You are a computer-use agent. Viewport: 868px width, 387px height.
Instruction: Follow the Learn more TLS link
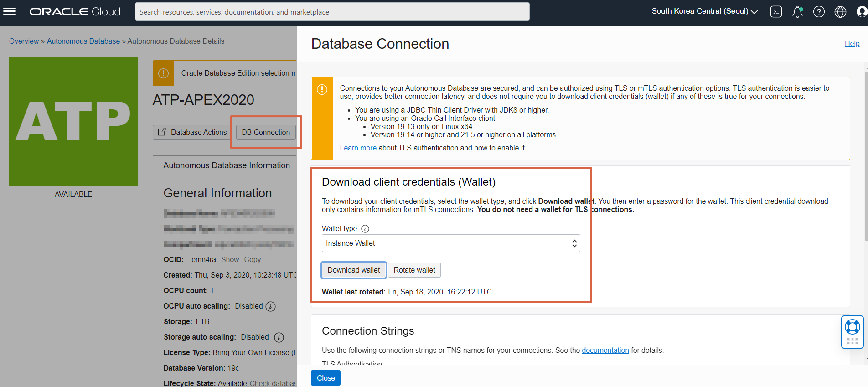pos(358,148)
